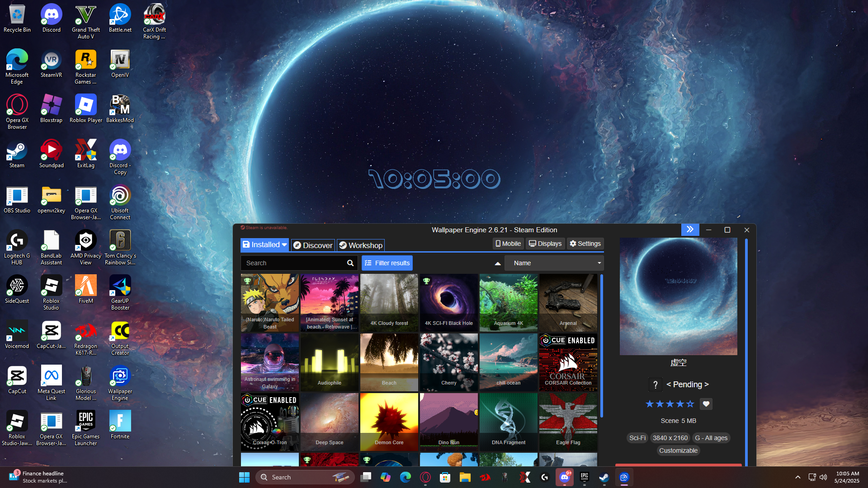Switch to the Discover tab

(313, 245)
